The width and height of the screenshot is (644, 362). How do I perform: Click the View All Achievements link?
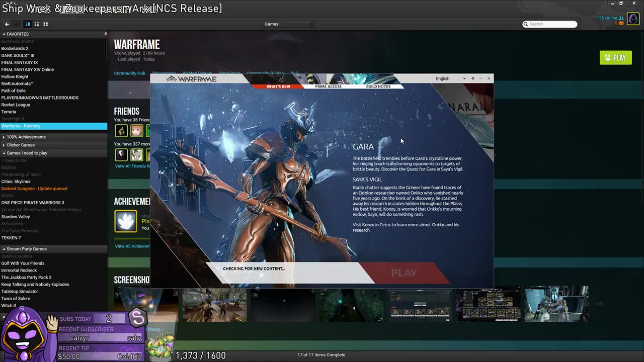(x=132, y=246)
